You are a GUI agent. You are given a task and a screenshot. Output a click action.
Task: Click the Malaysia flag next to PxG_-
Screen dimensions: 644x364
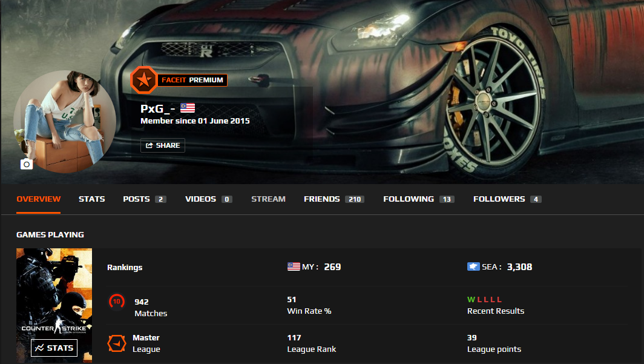pyautogui.click(x=188, y=108)
